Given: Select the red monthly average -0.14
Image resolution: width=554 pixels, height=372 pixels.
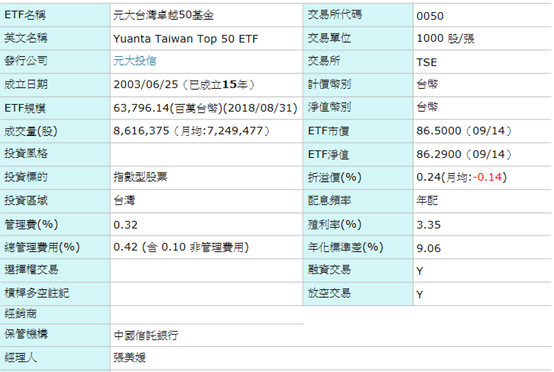Looking at the screenshot, I should (x=488, y=177).
